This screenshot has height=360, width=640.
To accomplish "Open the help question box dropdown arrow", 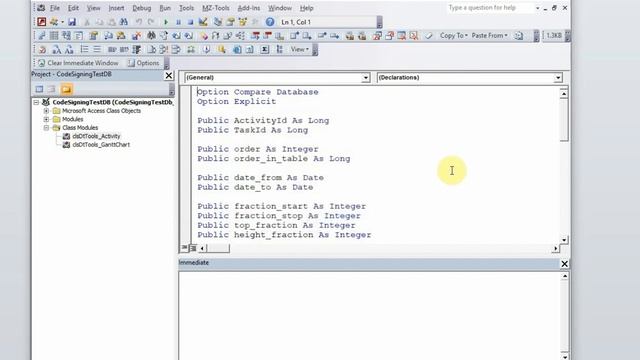I will (x=537, y=8).
